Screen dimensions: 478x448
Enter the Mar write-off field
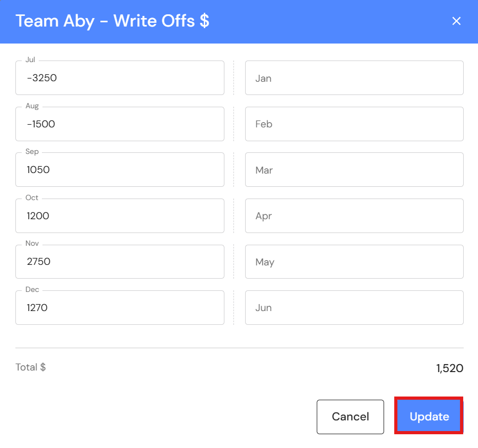(354, 170)
